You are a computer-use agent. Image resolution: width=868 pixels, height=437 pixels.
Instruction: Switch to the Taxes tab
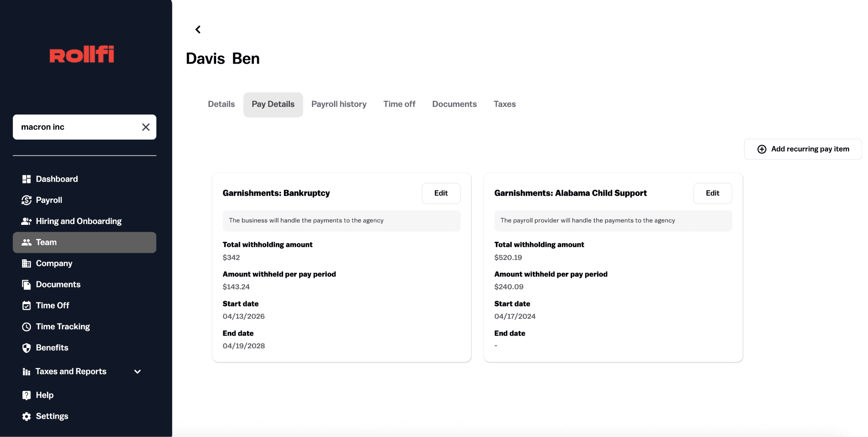pos(504,104)
